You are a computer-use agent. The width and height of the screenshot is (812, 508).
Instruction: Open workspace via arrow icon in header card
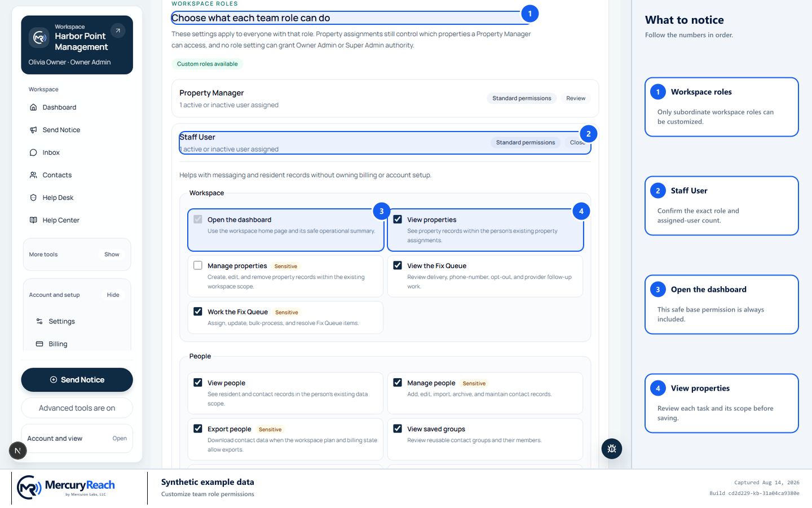[118, 30]
